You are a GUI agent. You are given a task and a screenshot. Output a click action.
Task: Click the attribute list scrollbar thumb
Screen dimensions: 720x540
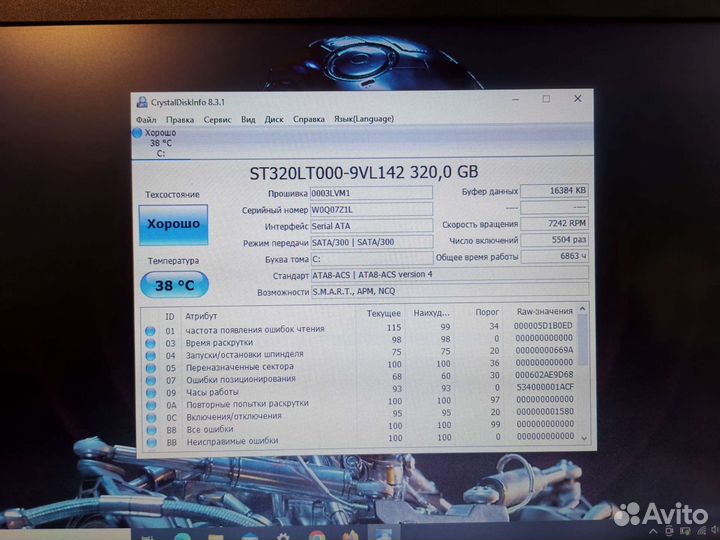point(583,340)
